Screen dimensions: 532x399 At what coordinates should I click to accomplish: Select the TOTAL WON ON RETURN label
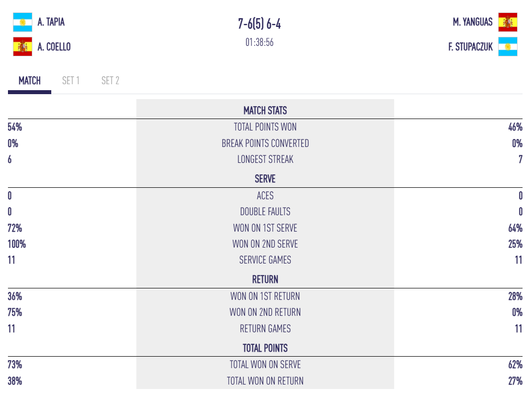click(265, 381)
